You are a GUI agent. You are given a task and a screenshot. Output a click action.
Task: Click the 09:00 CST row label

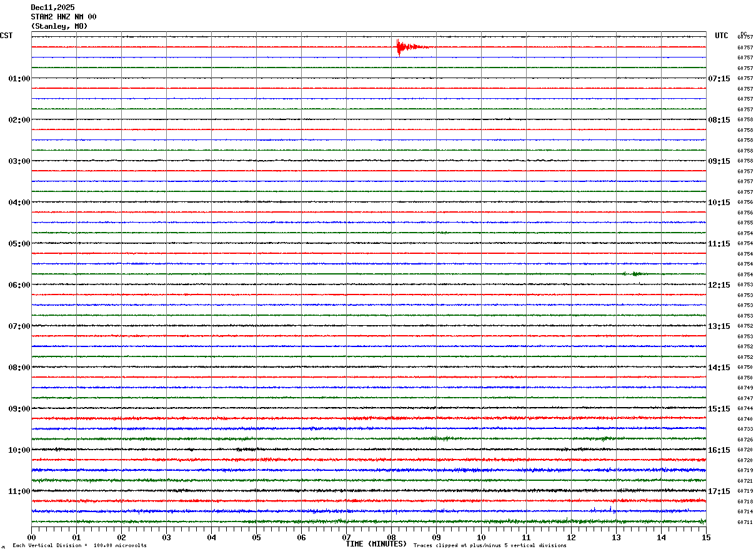pos(19,408)
